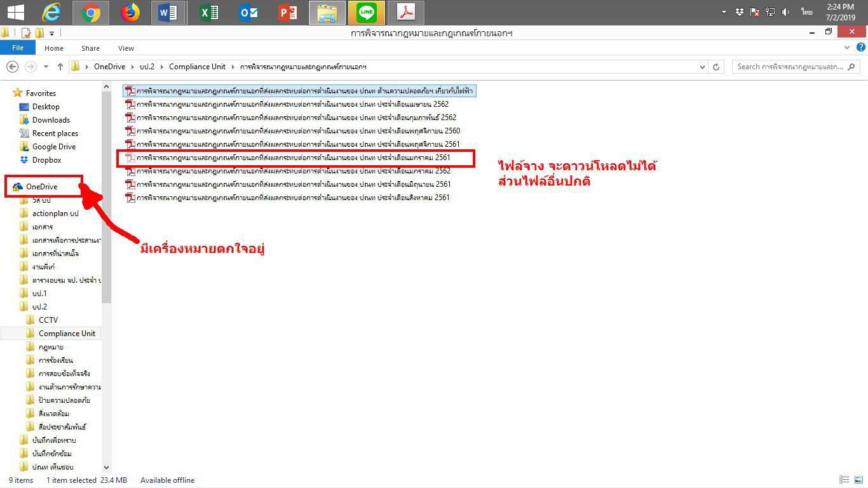Open Explorer Help via the question mark icon

pos(861,48)
